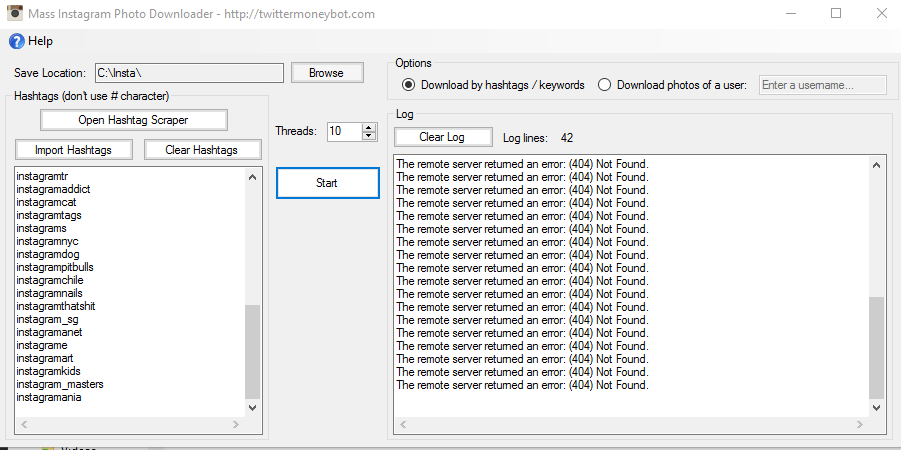Select the instagramkids hashtag line

pyautogui.click(x=48, y=371)
